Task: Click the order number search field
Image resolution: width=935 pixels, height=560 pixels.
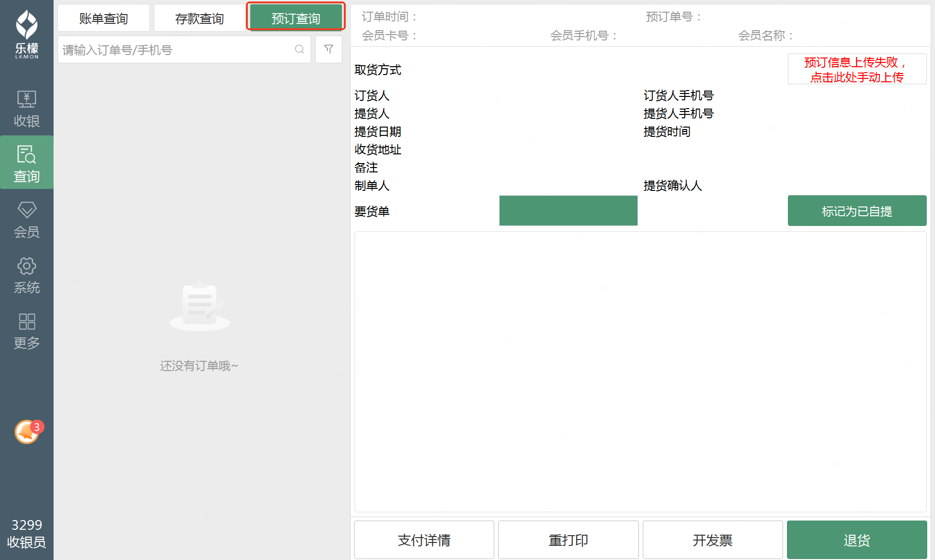Action: [x=175, y=50]
